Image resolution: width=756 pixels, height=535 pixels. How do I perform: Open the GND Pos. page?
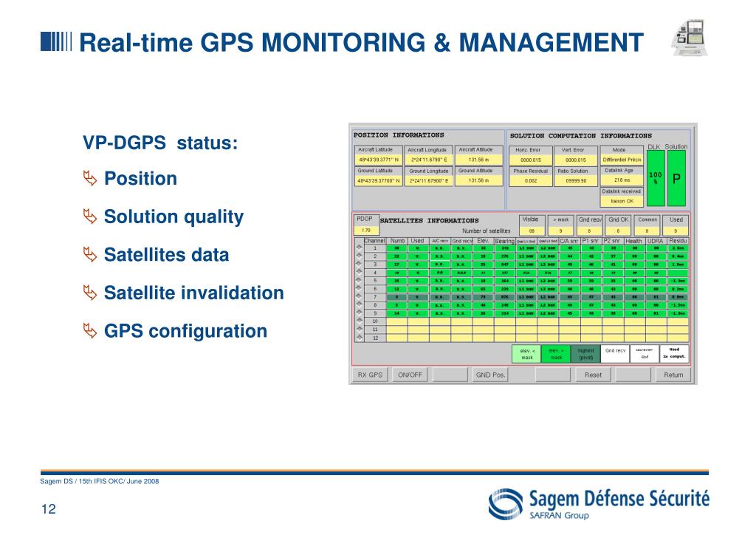[490, 375]
